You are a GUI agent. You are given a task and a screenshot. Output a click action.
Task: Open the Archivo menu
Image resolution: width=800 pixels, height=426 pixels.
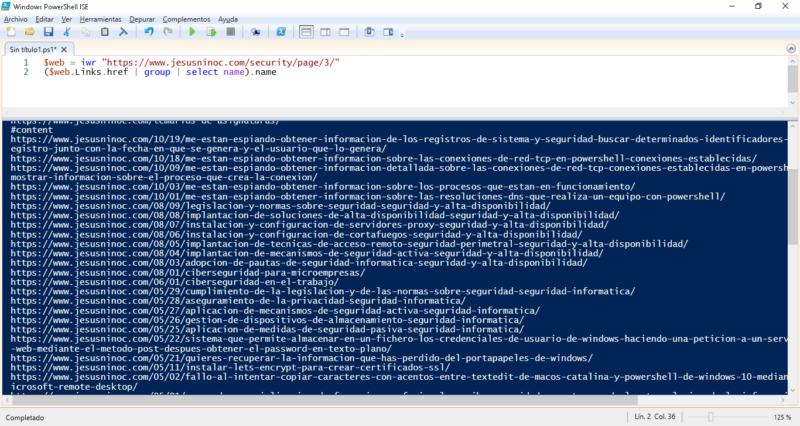point(16,19)
